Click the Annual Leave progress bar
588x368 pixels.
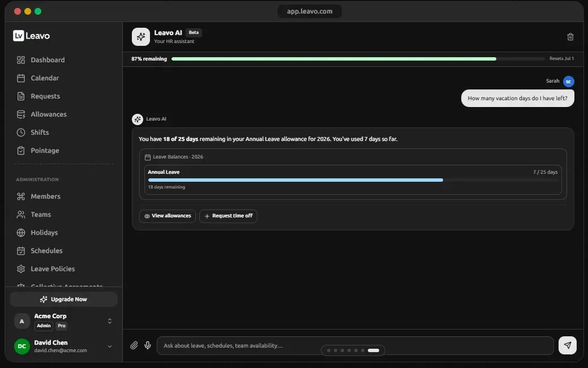(353, 180)
